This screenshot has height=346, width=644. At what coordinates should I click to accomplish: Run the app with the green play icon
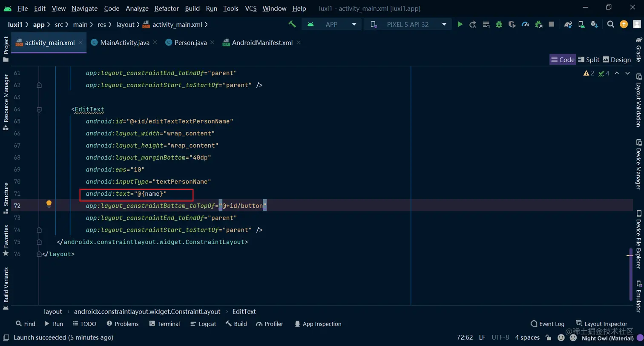point(460,24)
